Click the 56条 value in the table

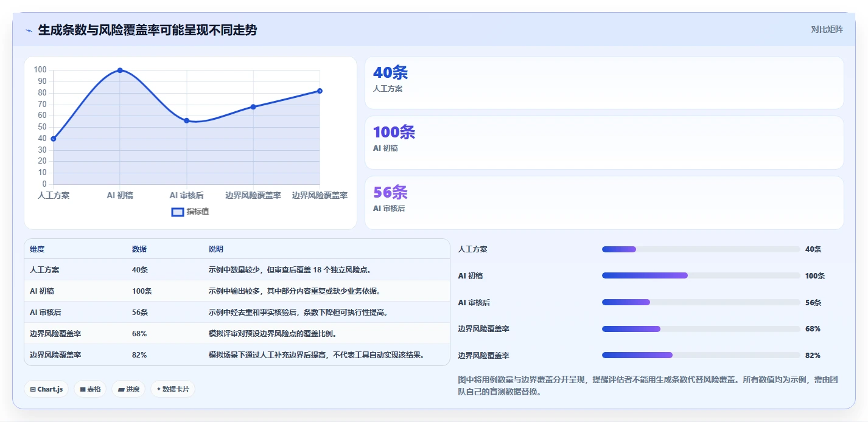tap(140, 313)
